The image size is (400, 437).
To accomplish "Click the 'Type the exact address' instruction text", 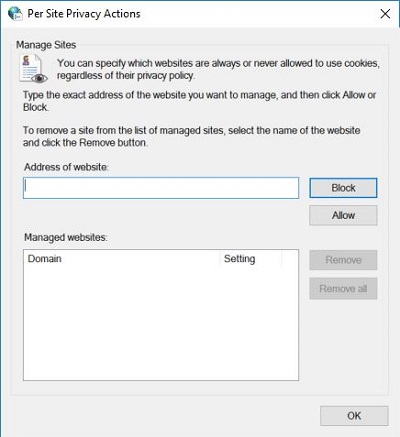I will point(199,101).
